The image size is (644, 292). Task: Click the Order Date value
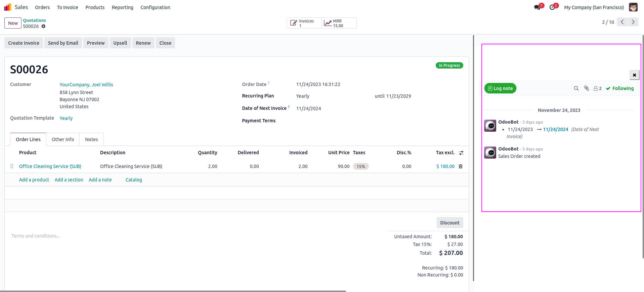click(318, 84)
